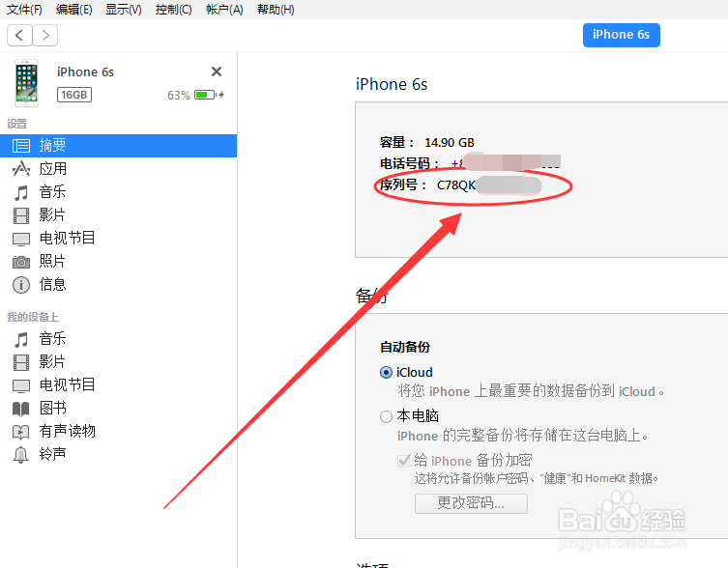This screenshot has width=728, height=568.
Task: Click the iPhone 6s name in sidebar
Action: (x=85, y=71)
